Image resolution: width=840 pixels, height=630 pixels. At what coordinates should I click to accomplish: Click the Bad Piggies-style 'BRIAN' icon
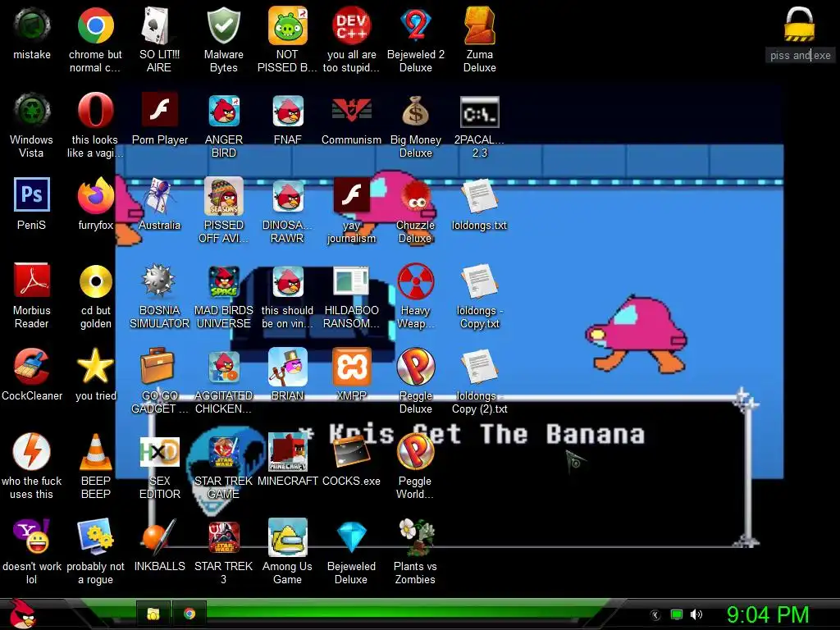288,367
